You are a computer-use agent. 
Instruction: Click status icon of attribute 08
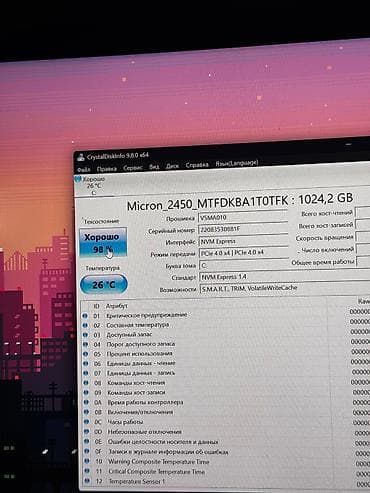[86, 383]
